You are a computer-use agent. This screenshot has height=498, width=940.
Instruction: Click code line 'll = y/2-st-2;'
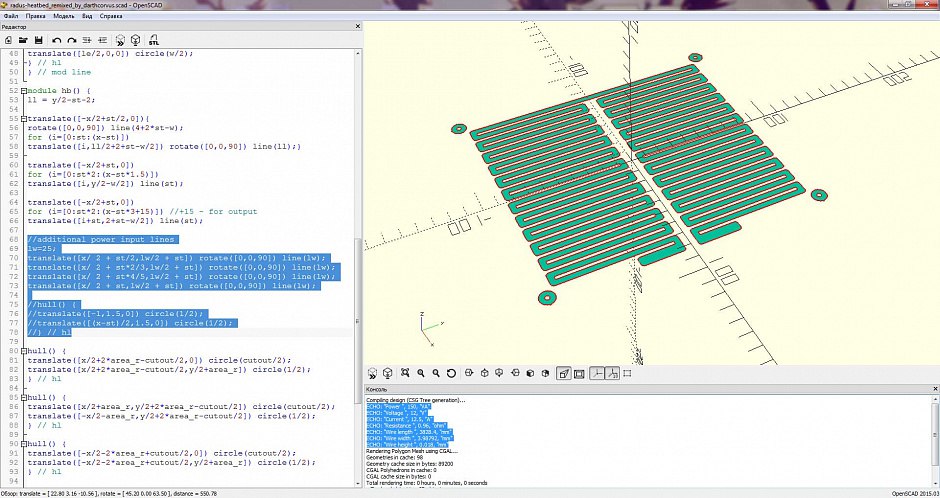(61, 100)
